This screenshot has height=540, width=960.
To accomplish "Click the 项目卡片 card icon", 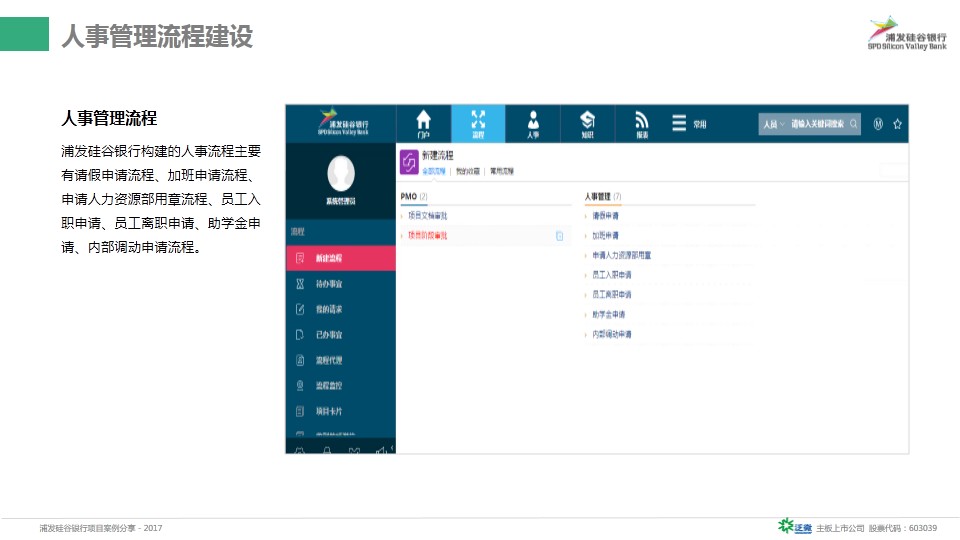I will pos(300,411).
